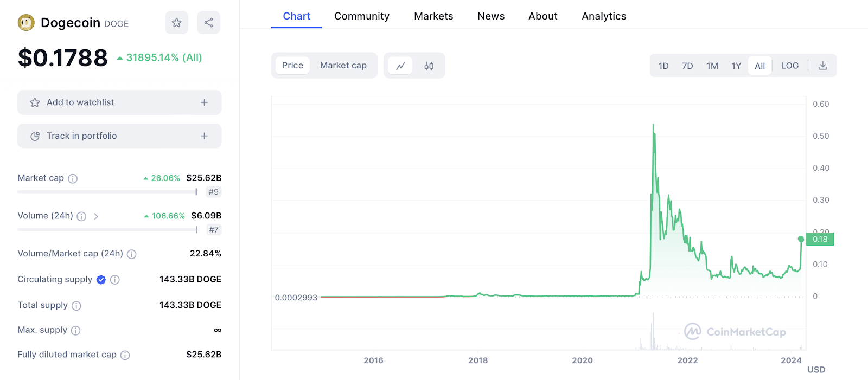Open Market cap info tooltip icon

(x=73, y=178)
